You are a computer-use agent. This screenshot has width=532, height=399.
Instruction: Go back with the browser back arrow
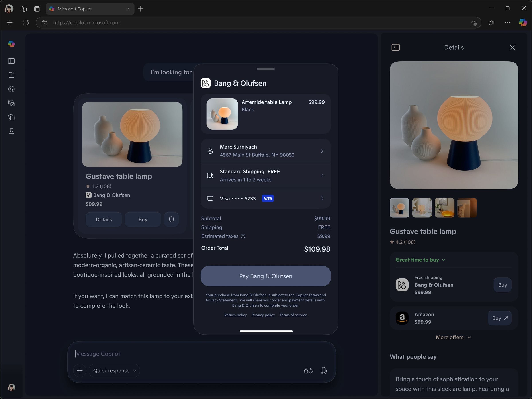point(10,23)
